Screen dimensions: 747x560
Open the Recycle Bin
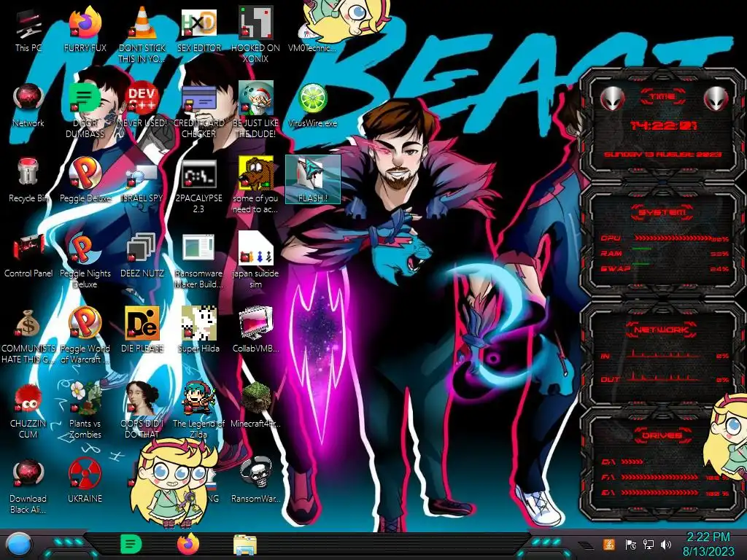coord(28,180)
